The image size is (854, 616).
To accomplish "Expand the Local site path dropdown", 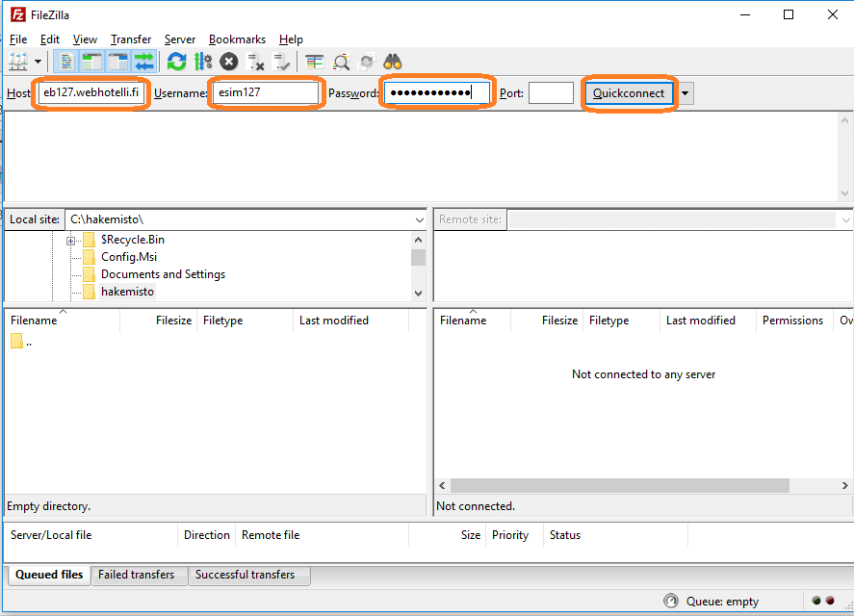I will coord(417,219).
